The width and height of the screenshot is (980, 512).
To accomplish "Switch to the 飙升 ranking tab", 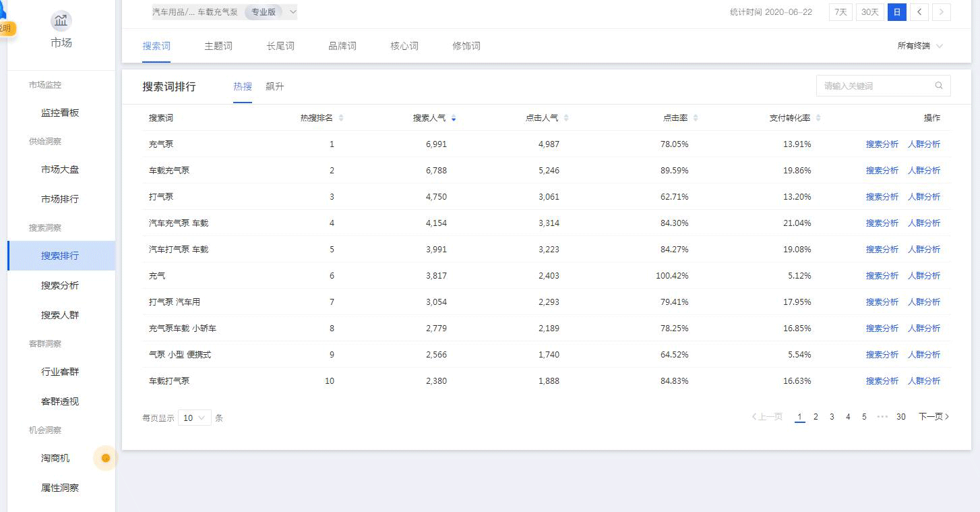I will coord(275,86).
